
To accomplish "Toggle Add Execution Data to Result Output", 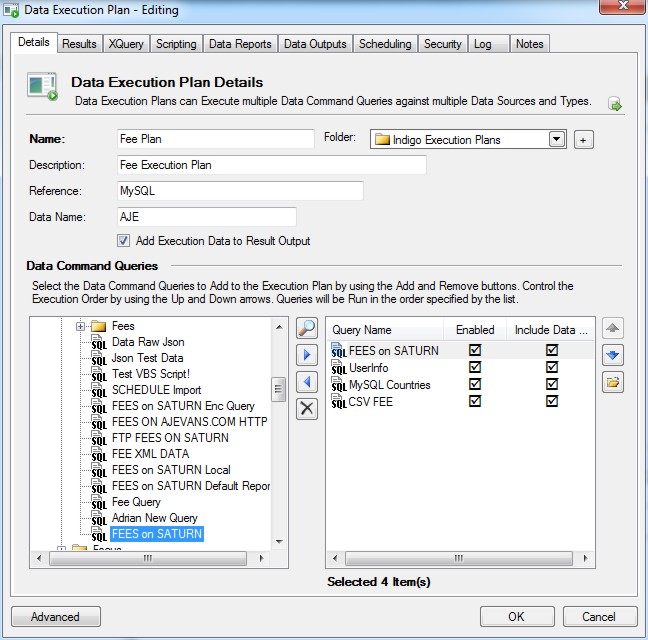I will tap(123, 241).
